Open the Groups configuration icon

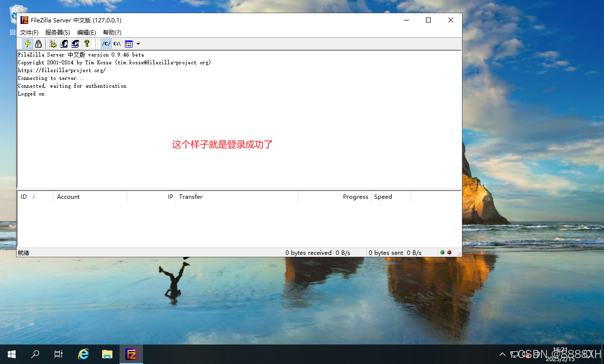[x=75, y=43]
